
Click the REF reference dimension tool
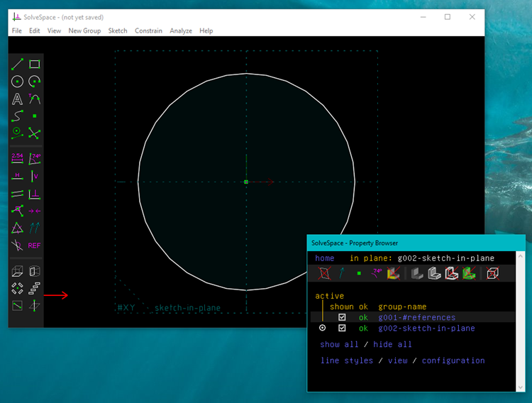click(34, 245)
